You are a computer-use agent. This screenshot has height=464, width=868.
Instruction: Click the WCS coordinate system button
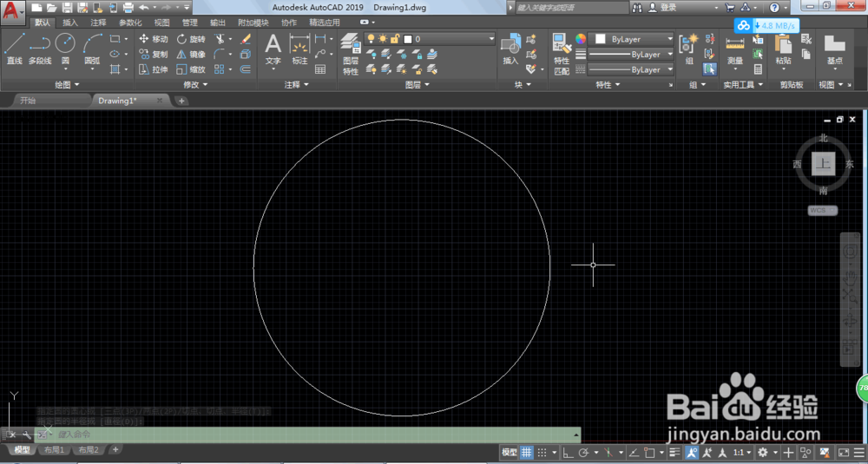pos(823,210)
